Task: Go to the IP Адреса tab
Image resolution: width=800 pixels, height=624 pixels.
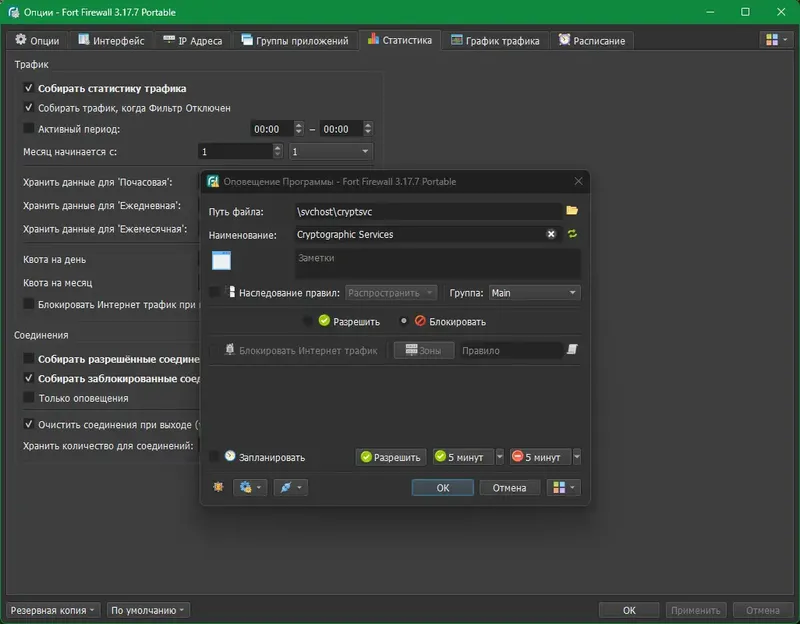Action: click(192, 40)
